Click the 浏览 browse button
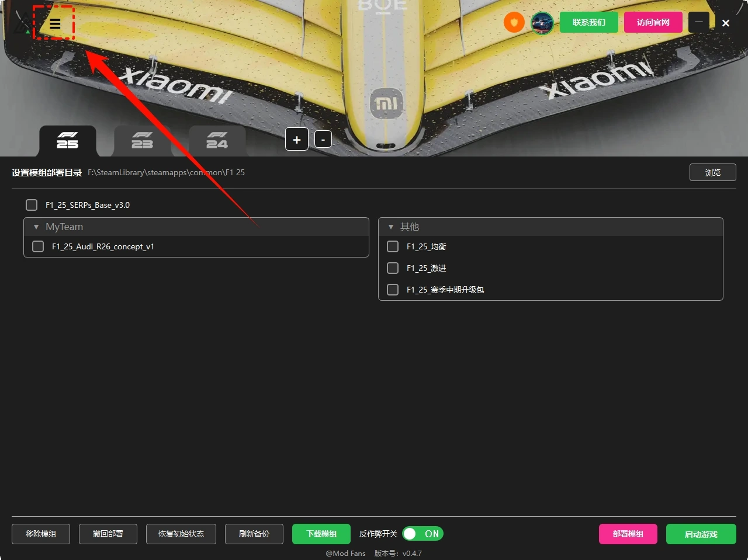This screenshot has width=748, height=560. click(712, 172)
